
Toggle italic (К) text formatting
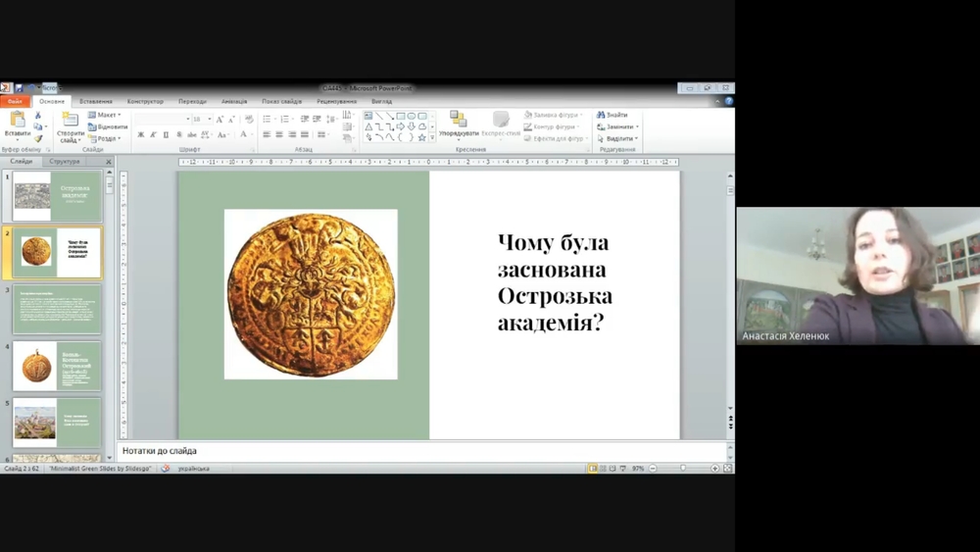(153, 135)
